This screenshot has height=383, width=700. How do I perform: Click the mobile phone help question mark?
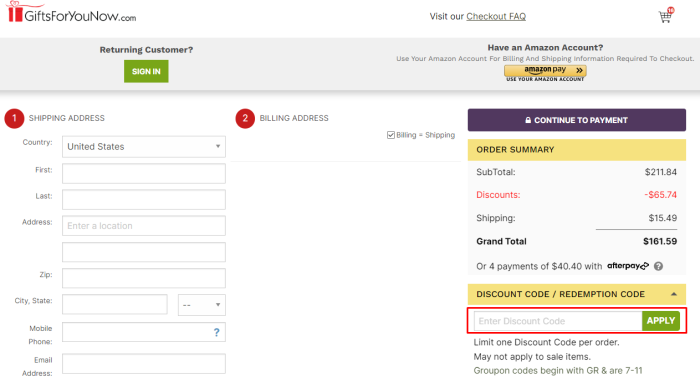click(217, 332)
